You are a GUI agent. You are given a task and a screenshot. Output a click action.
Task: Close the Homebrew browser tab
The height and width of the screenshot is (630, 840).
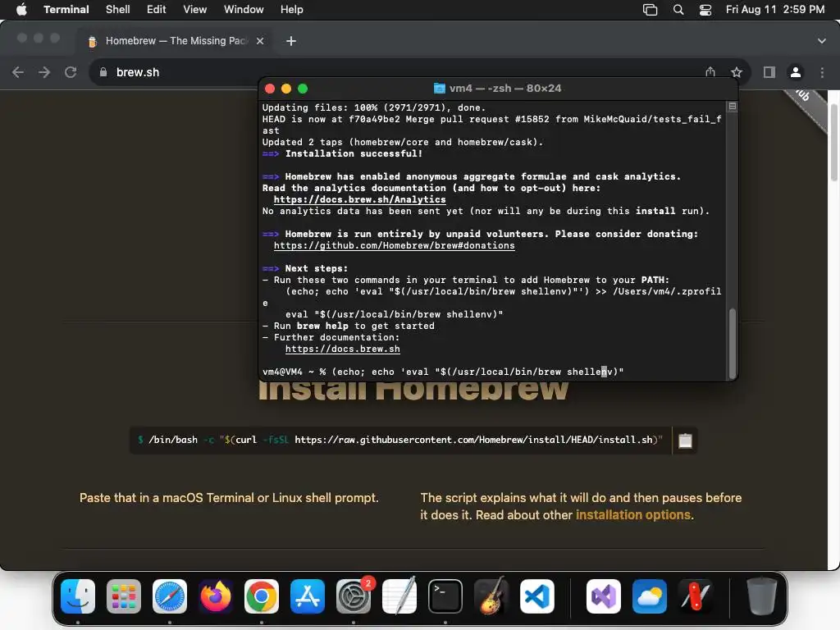click(260, 41)
